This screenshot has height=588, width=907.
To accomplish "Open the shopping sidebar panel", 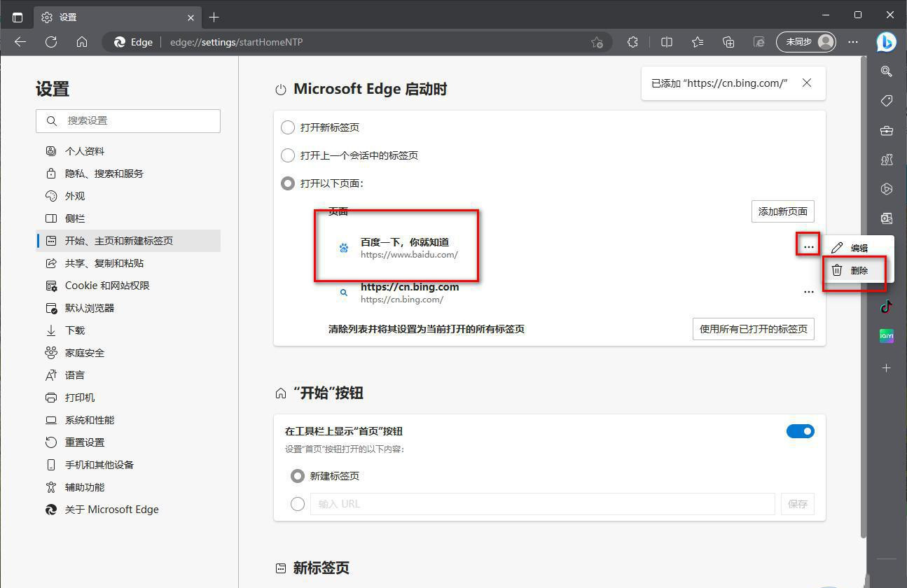I will [886, 101].
